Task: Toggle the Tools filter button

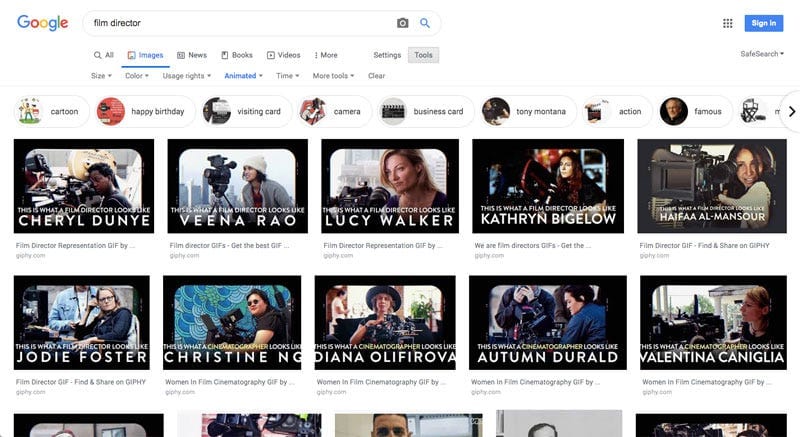Action: (x=423, y=55)
